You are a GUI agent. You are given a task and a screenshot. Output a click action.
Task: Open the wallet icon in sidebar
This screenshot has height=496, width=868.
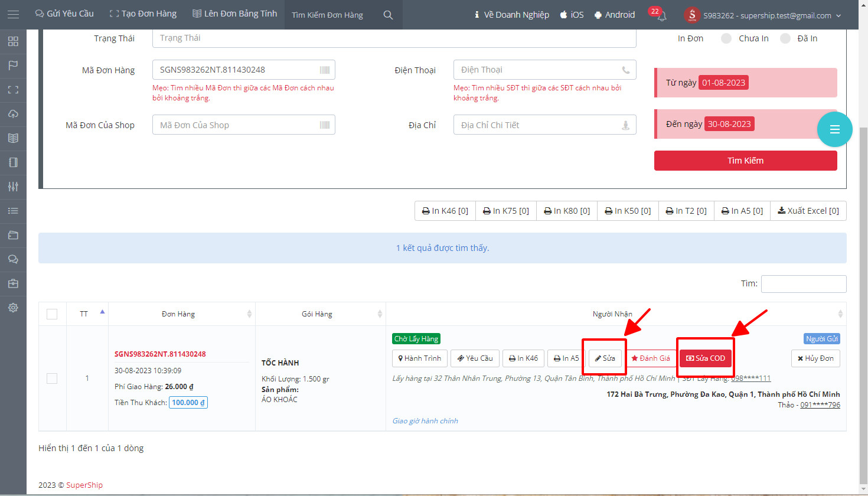pos(13,235)
